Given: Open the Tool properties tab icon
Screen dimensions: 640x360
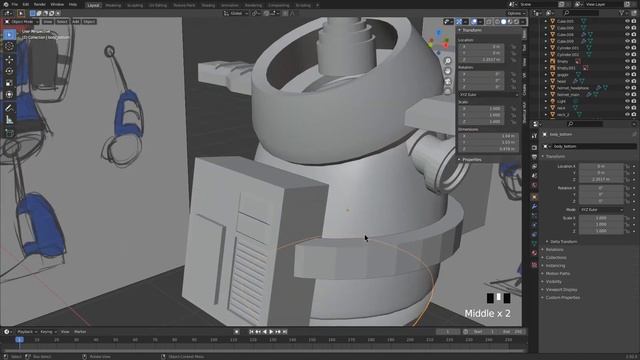Looking at the screenshot, I should (x=534, y=136).
